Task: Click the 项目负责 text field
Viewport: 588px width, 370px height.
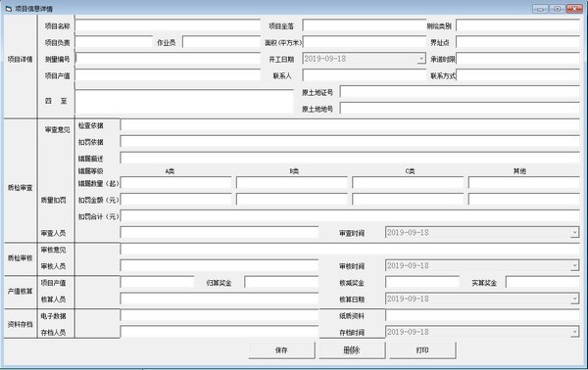Action: tap(114, 42)
